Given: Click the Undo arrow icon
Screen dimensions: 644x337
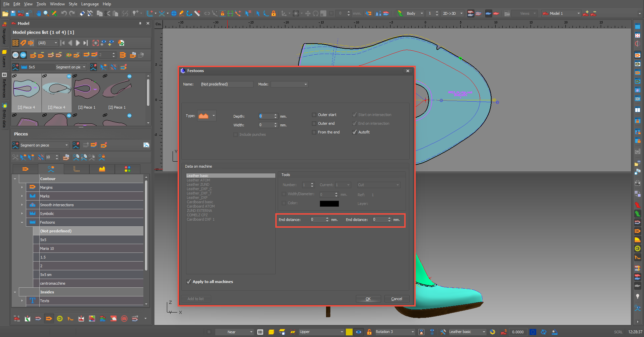Looking at the screenshot, I should coord(64,13).
